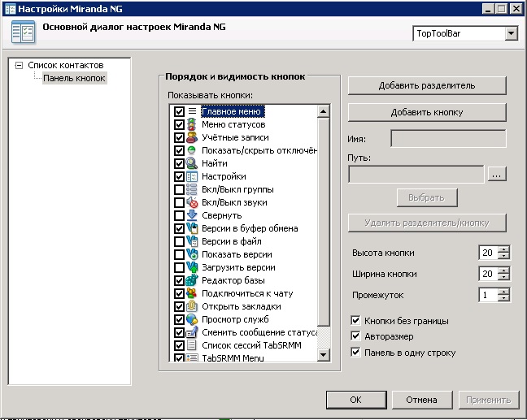This screenshot has height=420, width=527.
Task: Click the Отмена button
Action: pyautogui.click(x=422, y=400)
